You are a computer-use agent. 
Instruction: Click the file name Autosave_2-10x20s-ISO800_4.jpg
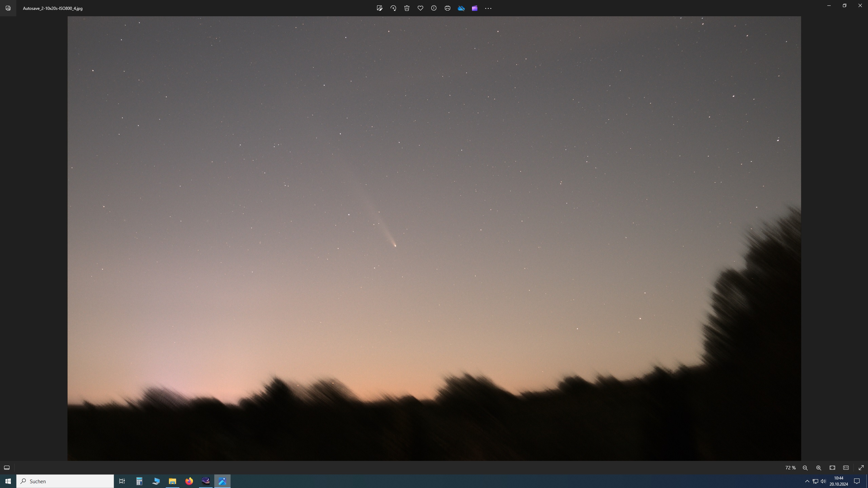point(53,8)
